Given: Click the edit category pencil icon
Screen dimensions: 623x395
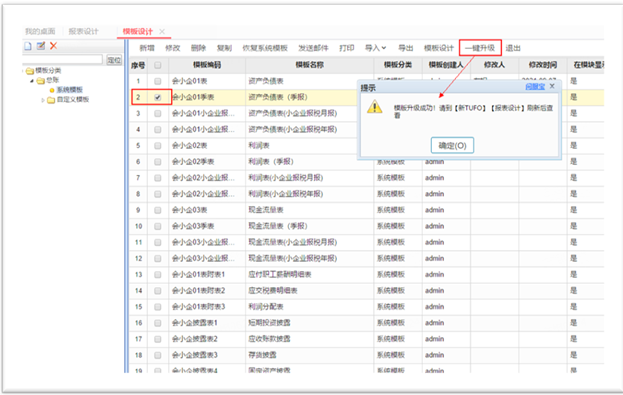Looking at the screenshot, I should [41, 46].
